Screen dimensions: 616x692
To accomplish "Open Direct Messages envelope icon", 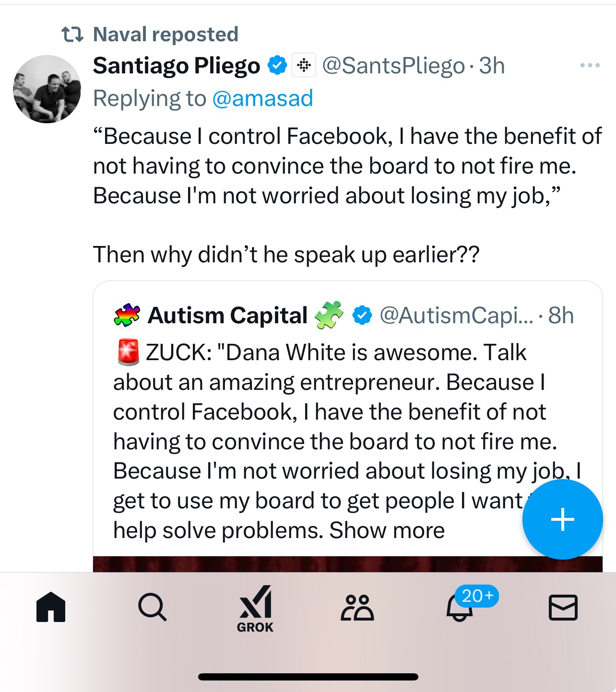I will click(x=563, y=607).
